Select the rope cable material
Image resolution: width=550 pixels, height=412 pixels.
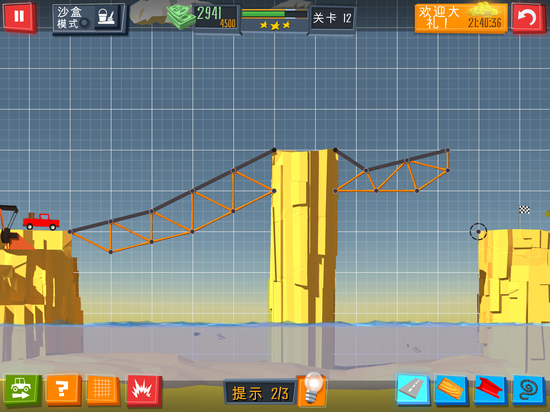(x=528, y=390)
